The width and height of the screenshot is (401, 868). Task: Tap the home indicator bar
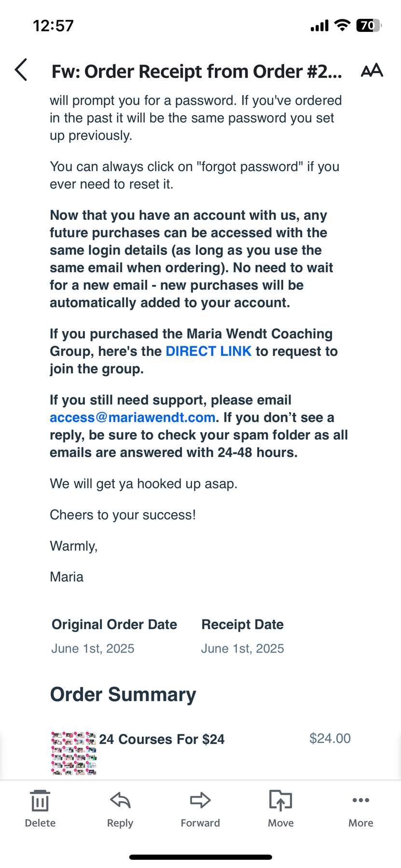200,857
